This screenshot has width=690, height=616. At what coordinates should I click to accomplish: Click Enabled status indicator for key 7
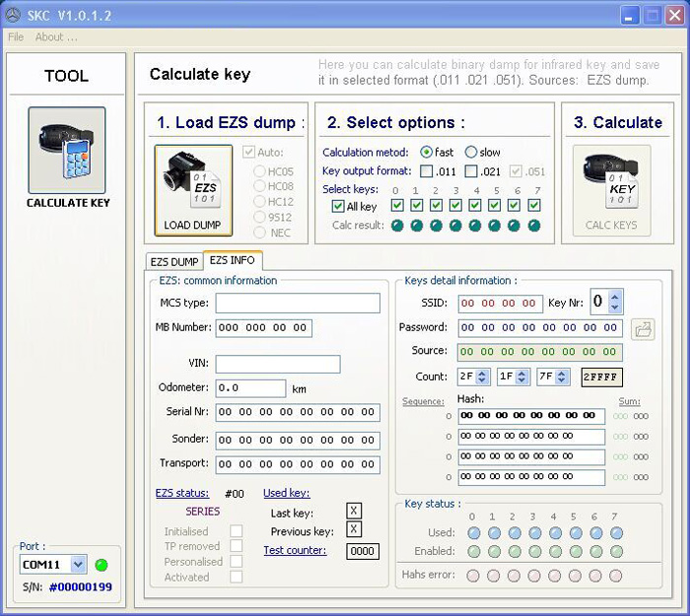(x=616, y=551)
